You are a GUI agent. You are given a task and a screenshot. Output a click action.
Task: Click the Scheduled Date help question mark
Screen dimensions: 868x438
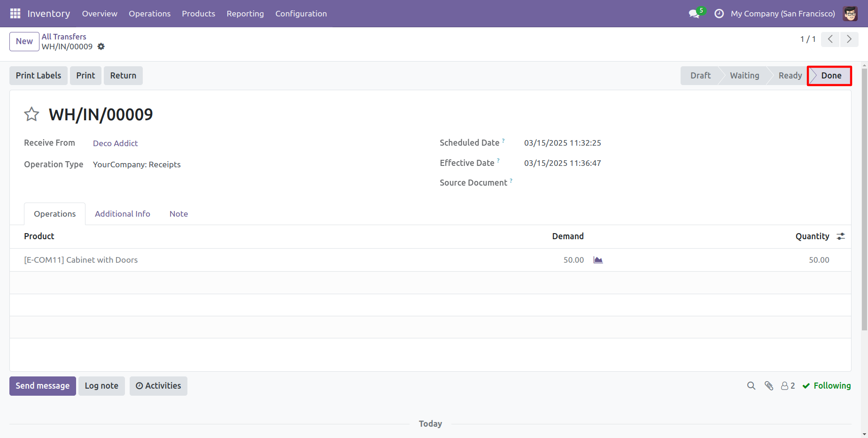pyautogui.click(x=503, y=140)
